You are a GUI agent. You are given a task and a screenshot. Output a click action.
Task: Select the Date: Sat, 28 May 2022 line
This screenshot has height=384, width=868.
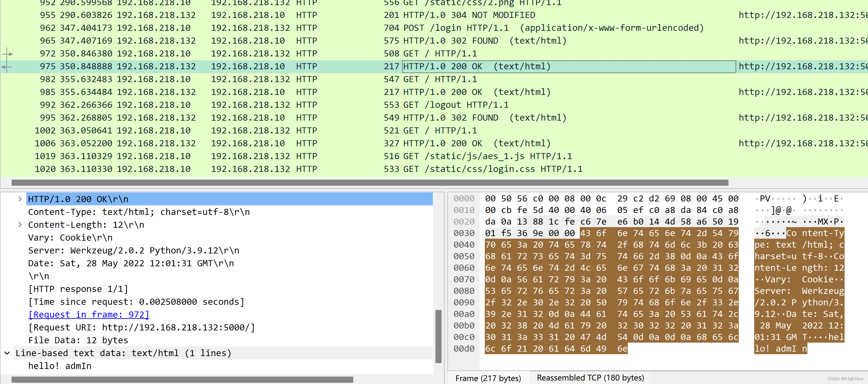coord(131,263)
